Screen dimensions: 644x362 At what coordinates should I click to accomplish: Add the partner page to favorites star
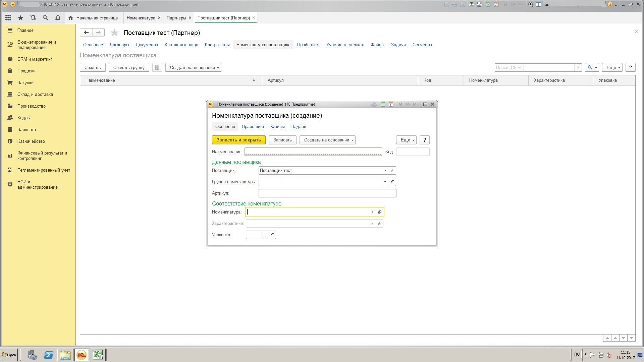click(x=114, y=33)
